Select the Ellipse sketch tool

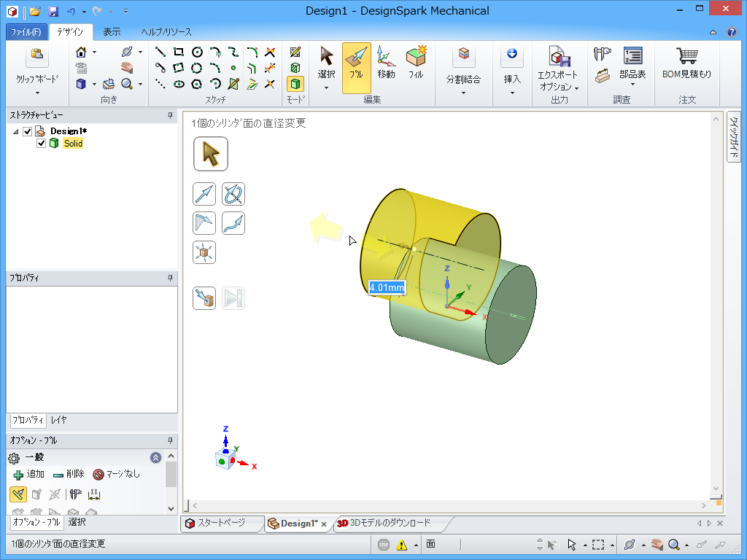click(x=178, y=85)
